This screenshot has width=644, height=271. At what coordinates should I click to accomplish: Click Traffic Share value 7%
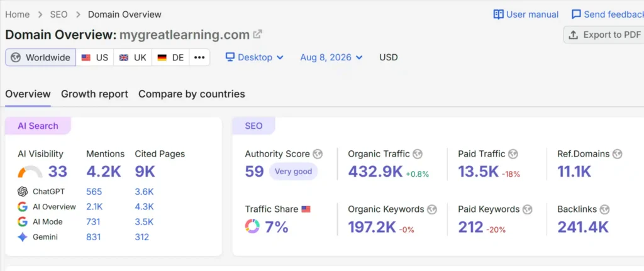tap(277, 226)
